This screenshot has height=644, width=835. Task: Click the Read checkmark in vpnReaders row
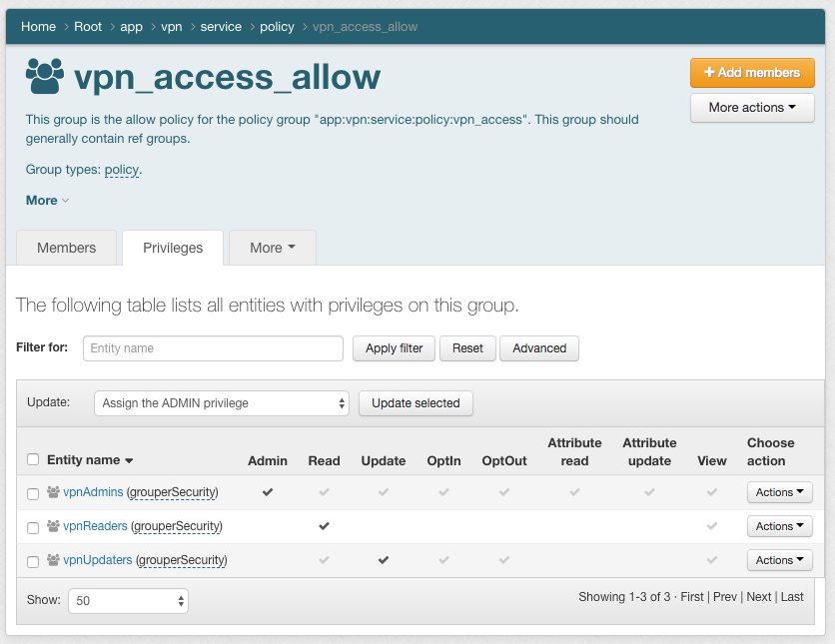point(324,526)
